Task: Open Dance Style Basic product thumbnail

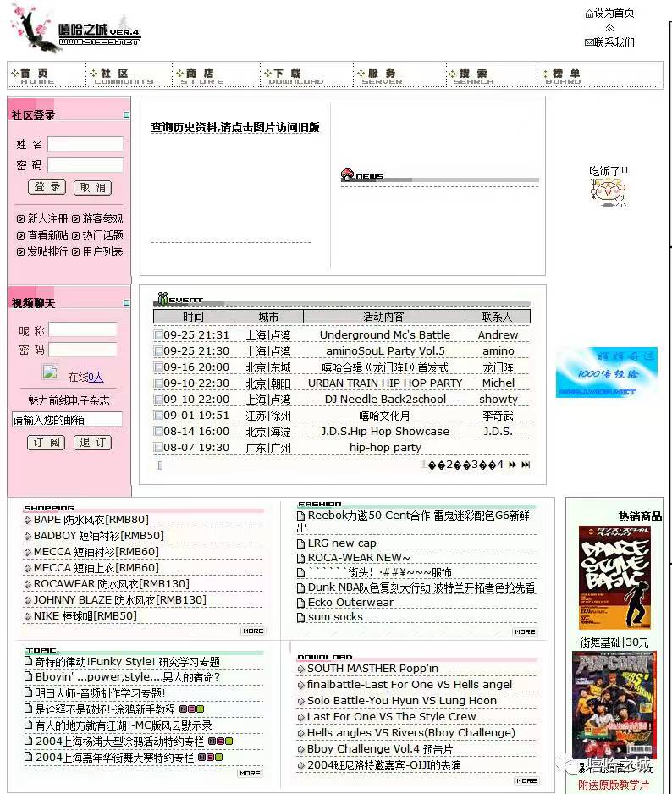Action: [x=614, y=577]
